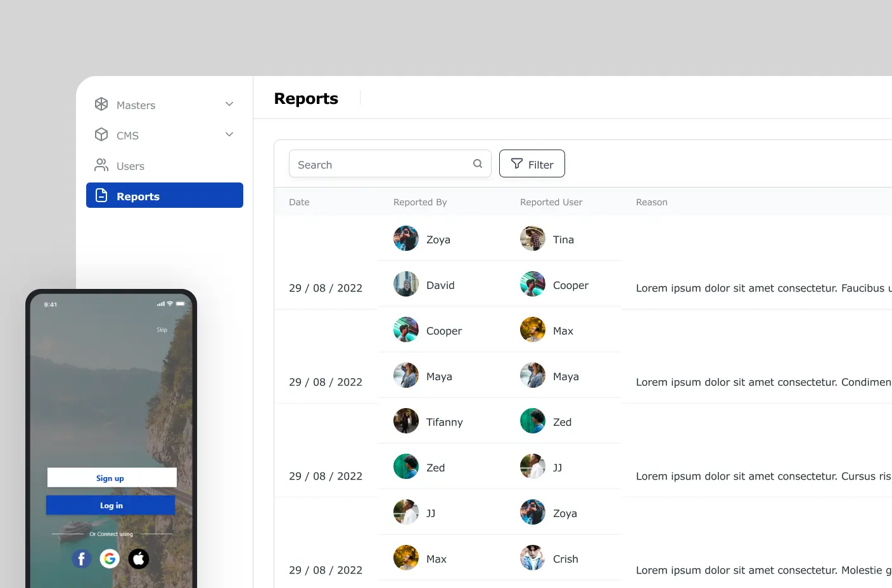Tap the Apple login icon
The height and width of the screenshot is (588, 892).
coord(139,558)
